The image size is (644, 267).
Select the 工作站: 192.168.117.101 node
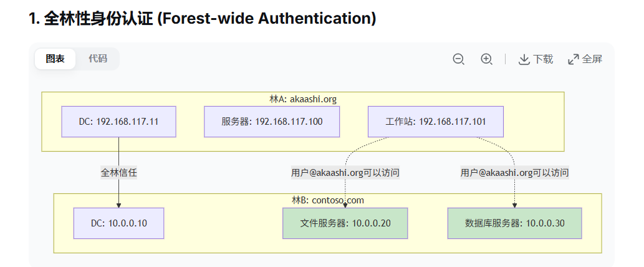tap(435, 122)
